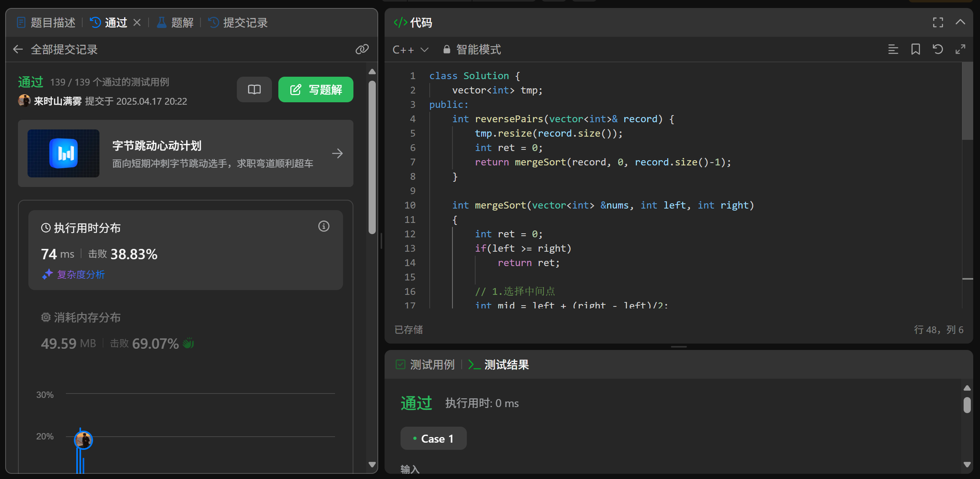Click the info icon in runtime distribution

click(x=323, y=227)
